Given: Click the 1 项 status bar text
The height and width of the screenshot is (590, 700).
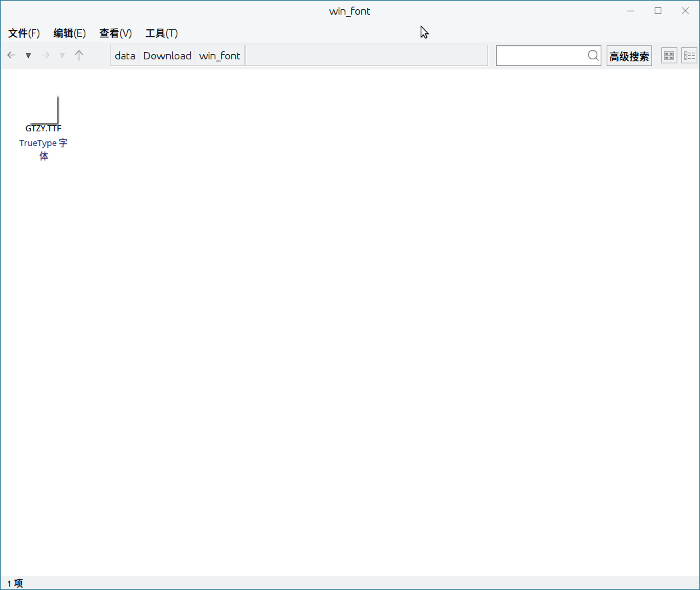Looking at the screenshot, I should coord(15,583).
